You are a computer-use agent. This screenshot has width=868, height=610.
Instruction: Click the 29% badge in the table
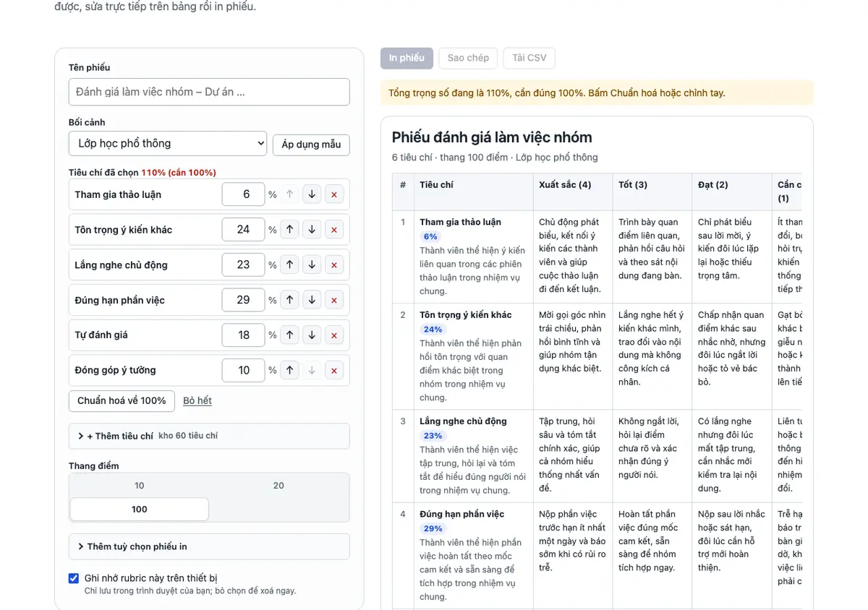433,528
